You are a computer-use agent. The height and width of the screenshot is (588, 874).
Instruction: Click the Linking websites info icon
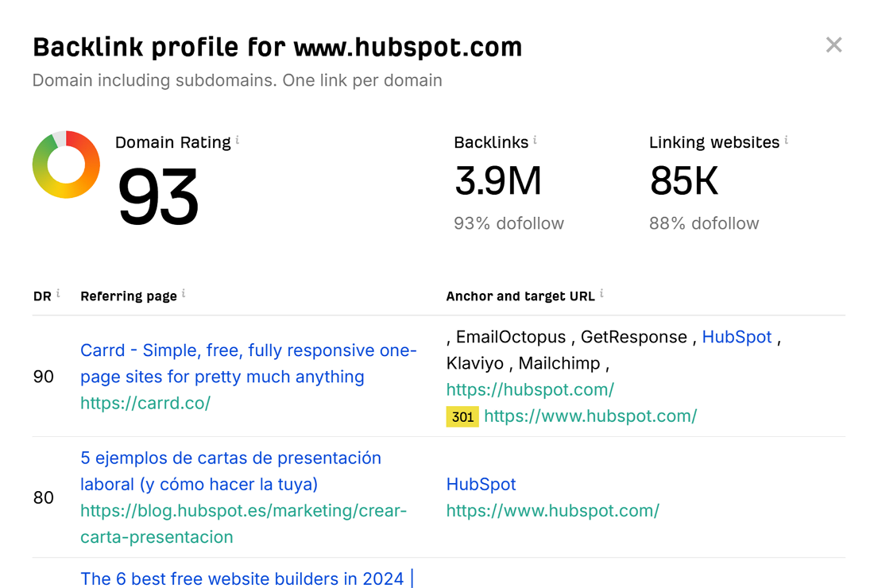pyautogui.click(x=786, y=140)
